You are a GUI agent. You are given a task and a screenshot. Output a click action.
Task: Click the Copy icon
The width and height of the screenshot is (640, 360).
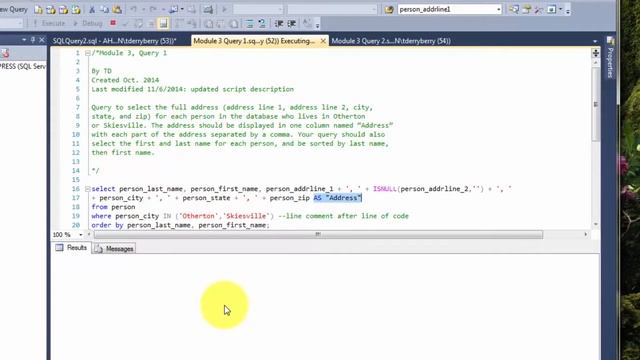pos(104,9)
